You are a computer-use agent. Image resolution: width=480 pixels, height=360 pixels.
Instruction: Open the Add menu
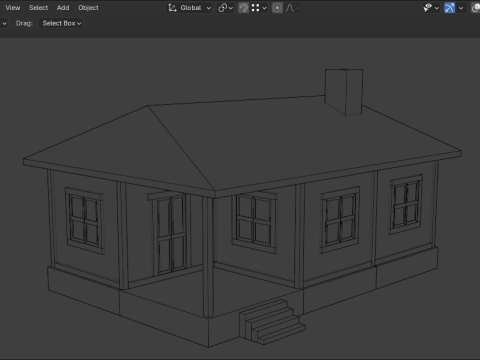[x=63, y=8]
